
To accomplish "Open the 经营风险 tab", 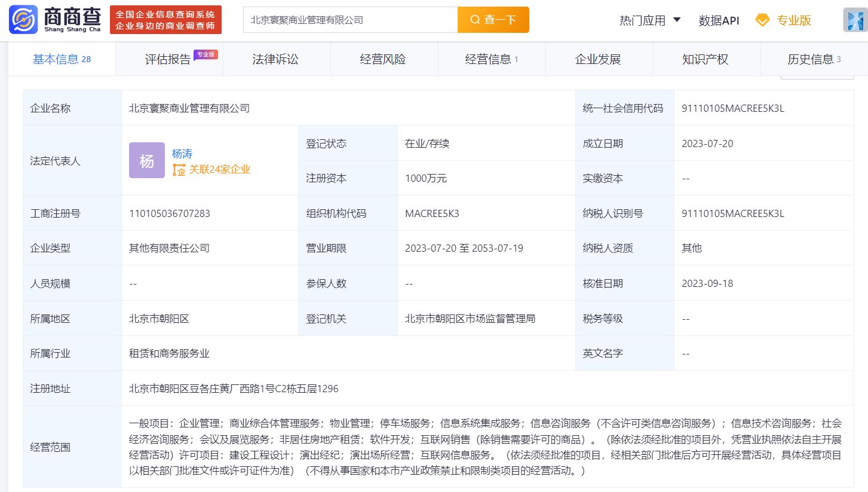I will (x=383, y=59).
